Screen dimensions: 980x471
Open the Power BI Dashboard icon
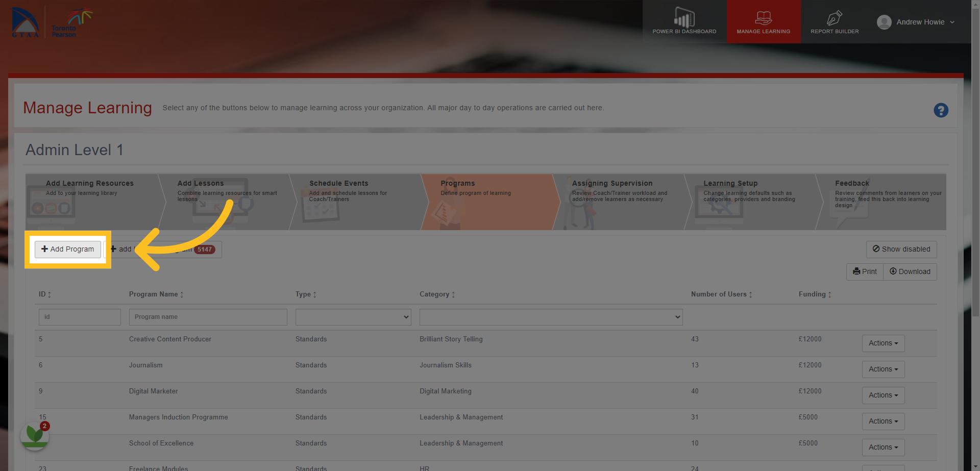(684, 18)
